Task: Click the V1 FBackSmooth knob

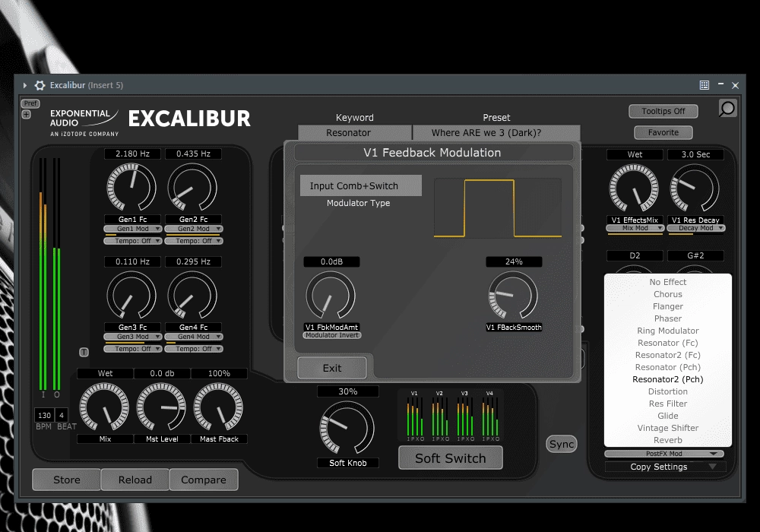Action: point(513,295)
